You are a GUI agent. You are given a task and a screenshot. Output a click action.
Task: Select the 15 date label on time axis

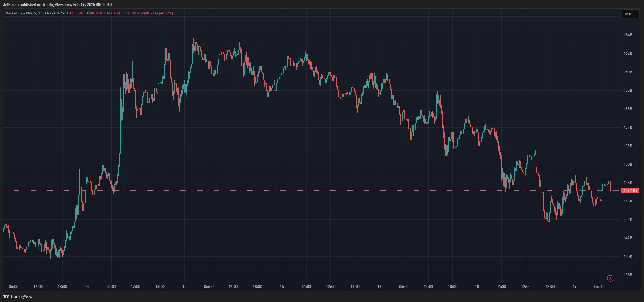tap(184, 287)
